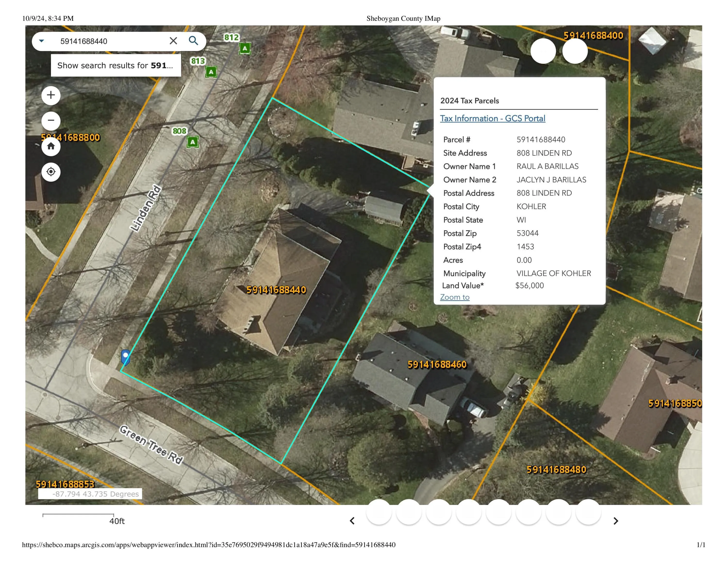The width and height of the screenshot is (728, 563).
Task: Go to the default extent home button
Action: click(x=51, y=146)
